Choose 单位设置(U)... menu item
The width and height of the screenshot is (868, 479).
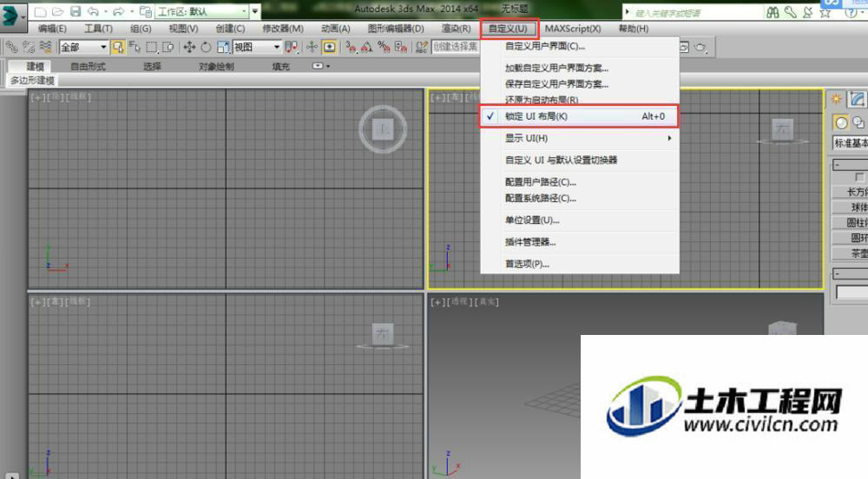579,220
